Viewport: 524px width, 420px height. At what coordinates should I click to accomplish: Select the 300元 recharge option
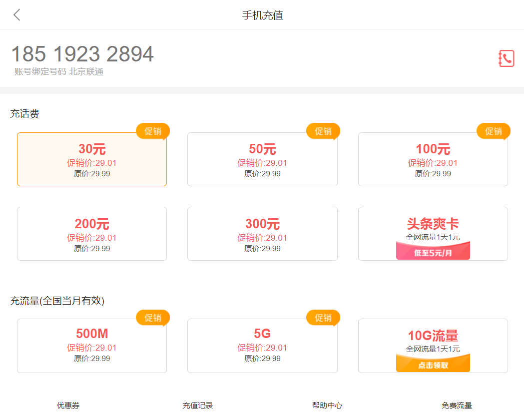coord(262,234)
